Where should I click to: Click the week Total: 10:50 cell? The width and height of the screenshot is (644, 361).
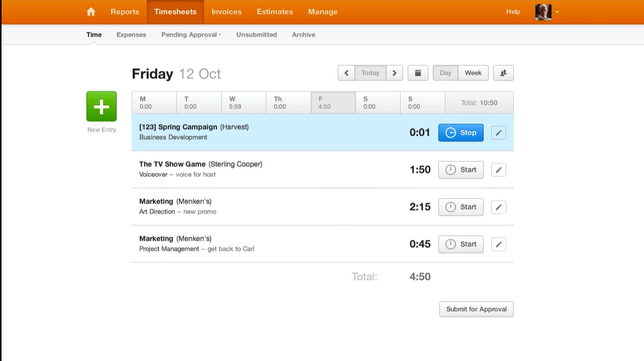click(479, 103)
